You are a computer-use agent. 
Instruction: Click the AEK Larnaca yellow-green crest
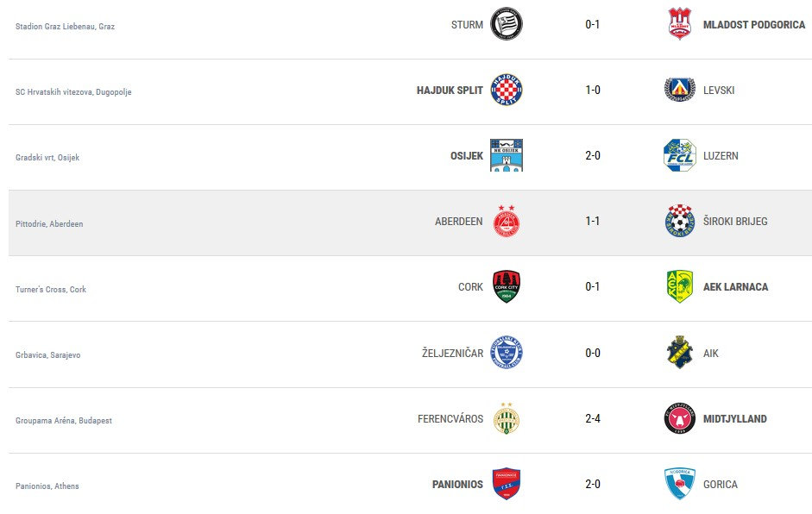[x=680, y=286]
